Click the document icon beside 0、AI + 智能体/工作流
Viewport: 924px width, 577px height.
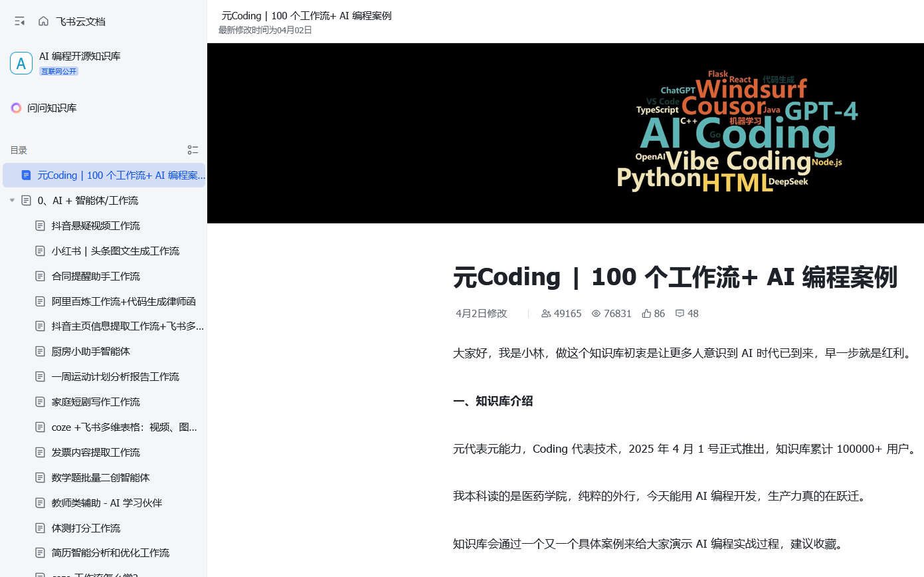click(26, 201)
